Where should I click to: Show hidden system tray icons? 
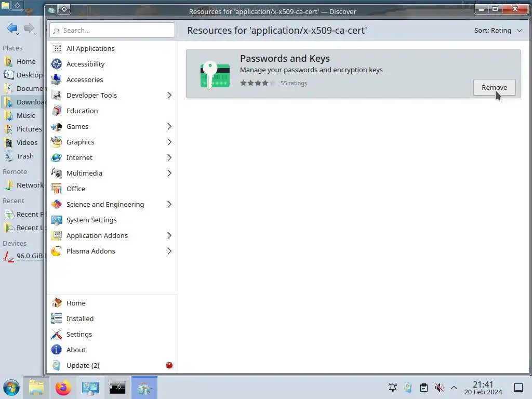point(454,388)
